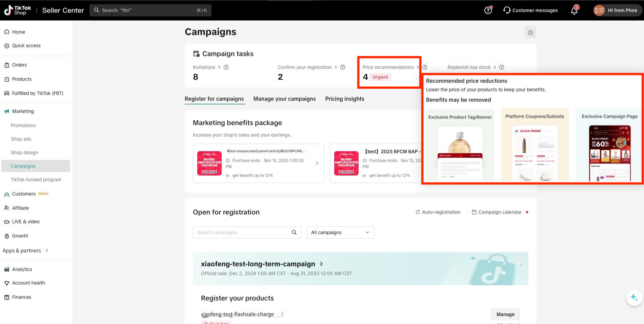Image resolution: width=644 pixels, height=324 pixels.
Task: Click the info icon next to Replenish low stock
Action: click(502, 67)
